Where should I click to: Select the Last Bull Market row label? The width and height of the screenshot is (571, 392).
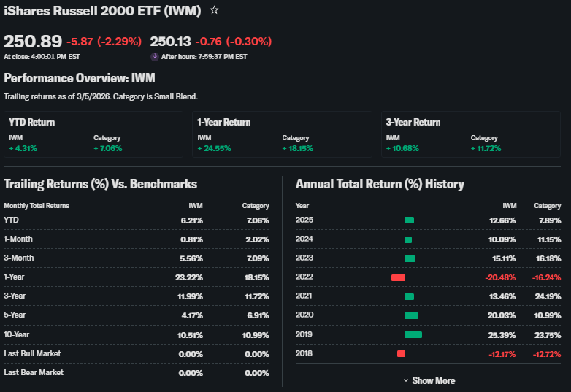point(32,353)
